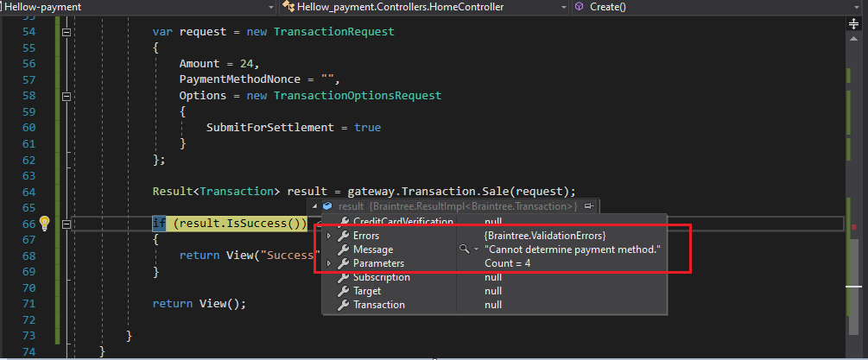The height and width of the screenshot is (360, 868).
Task: Click the CreditCardVerification wrench icon
Action: (344, 222)
